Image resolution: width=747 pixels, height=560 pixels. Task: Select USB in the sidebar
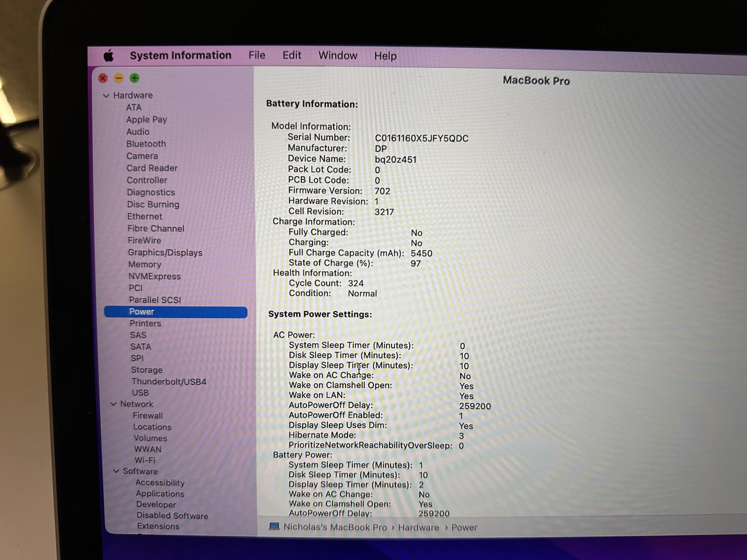click(x=140, y=393)
